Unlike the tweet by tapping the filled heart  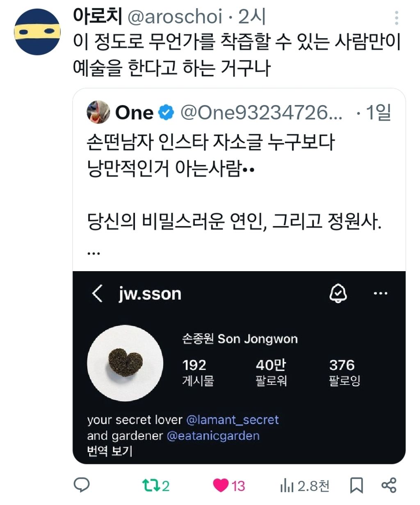[x=220, y=486]
